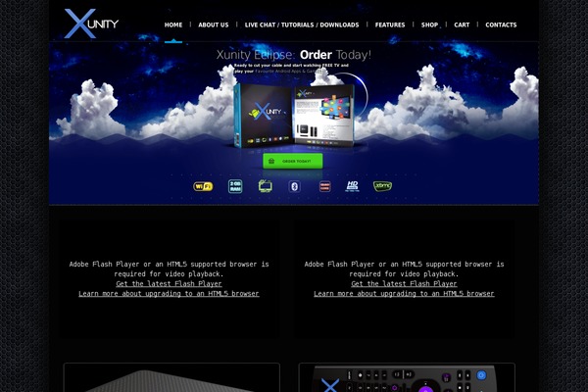Open the Shop page
588x392 pixels.
(x=429, y=24)
